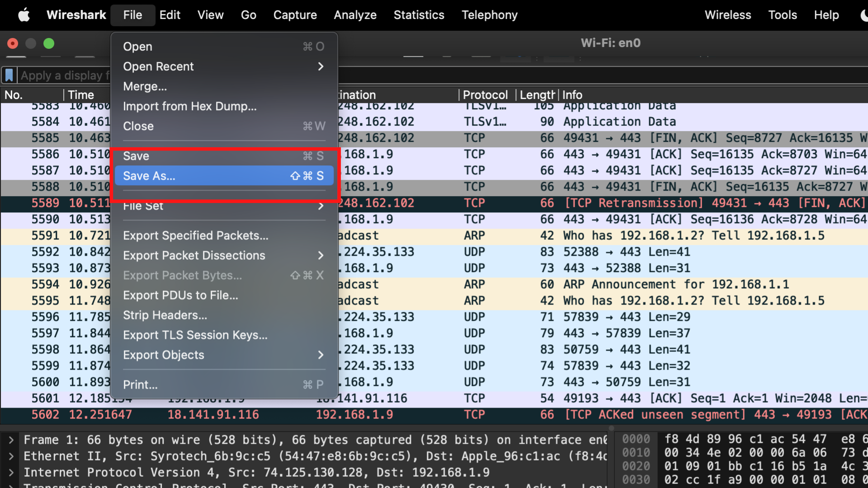This screenshot has height=488, width=868.
Task: Select packet 5585 FIN, ACK row
Action: (x=603, y=138)
